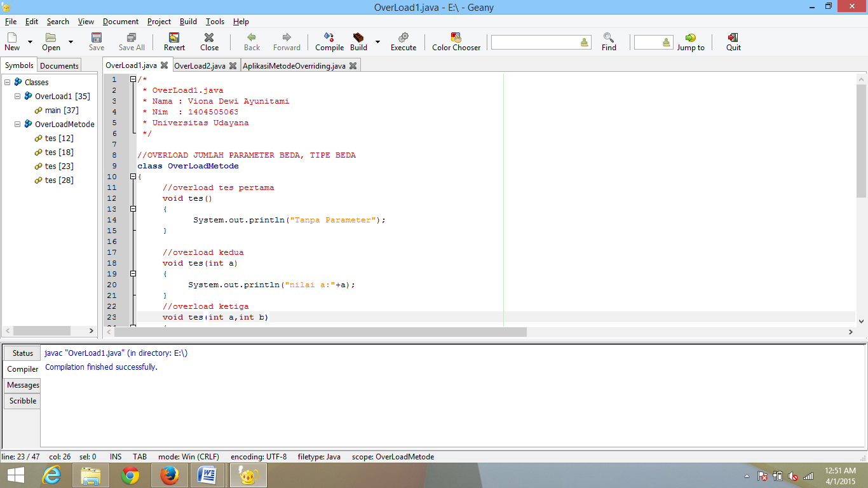Open the Search menu

coord(58,22)
